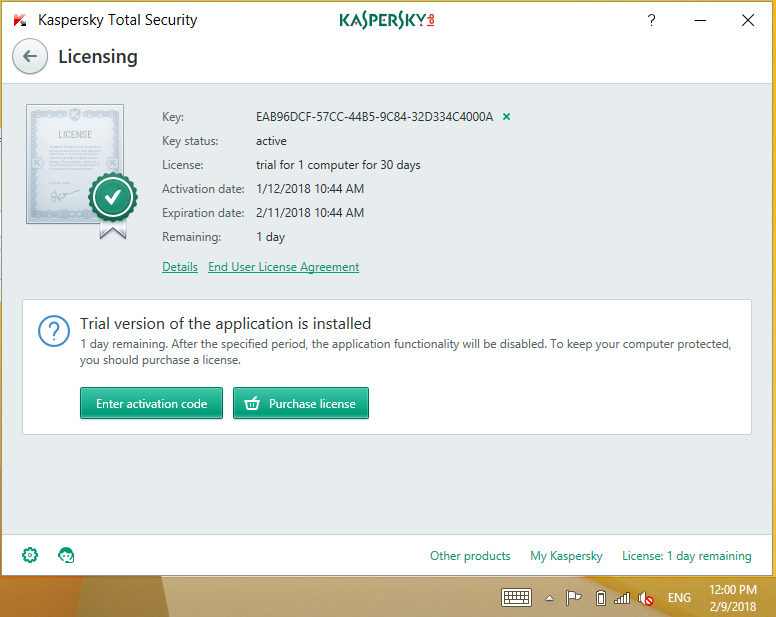
Task: Click the blue question mark info icon
Action: coord(54,331)
